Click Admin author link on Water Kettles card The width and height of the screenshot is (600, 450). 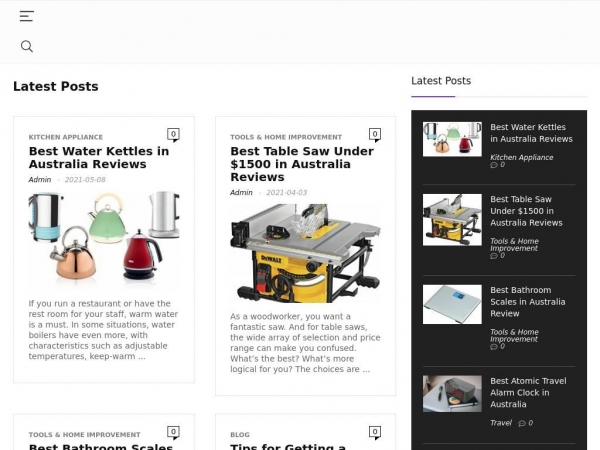pyautogui.click(x=40, y=179)
